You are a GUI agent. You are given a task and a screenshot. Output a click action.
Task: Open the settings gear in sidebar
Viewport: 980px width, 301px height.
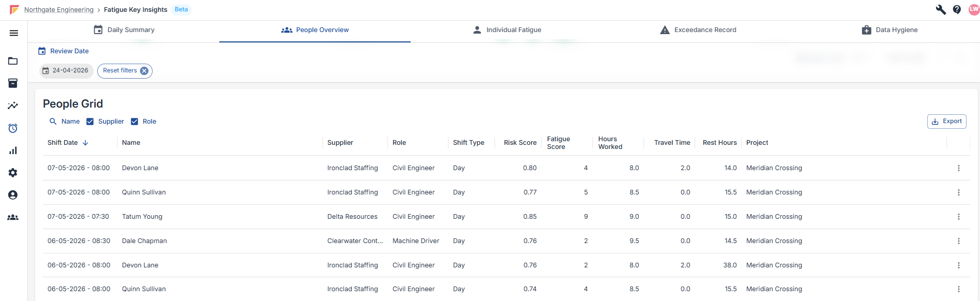(13, 173)
